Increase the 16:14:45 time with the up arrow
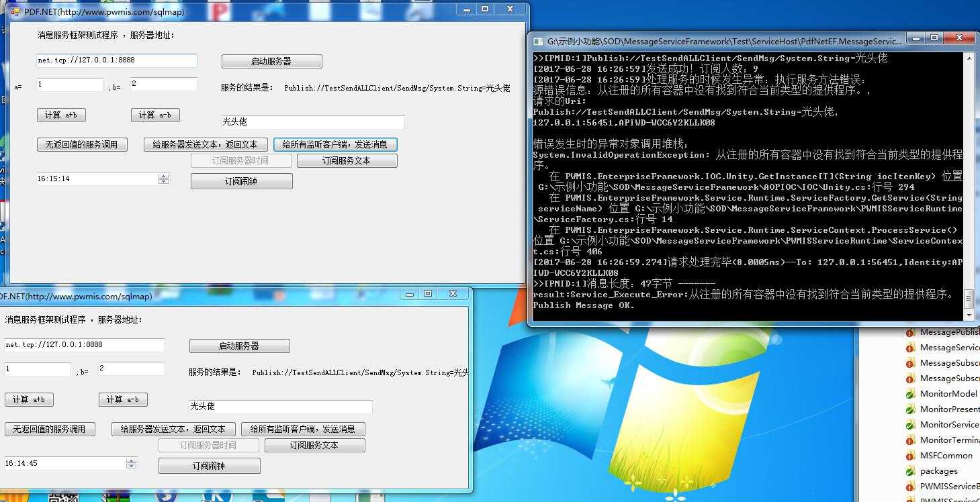980x502 pixels. click(131, 461)
